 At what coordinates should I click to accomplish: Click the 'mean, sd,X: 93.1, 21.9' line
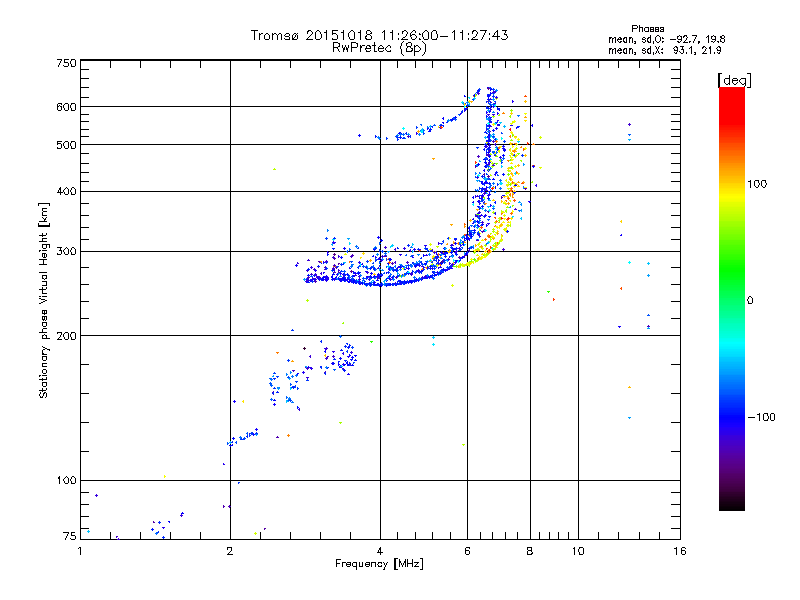pos(664,50)
